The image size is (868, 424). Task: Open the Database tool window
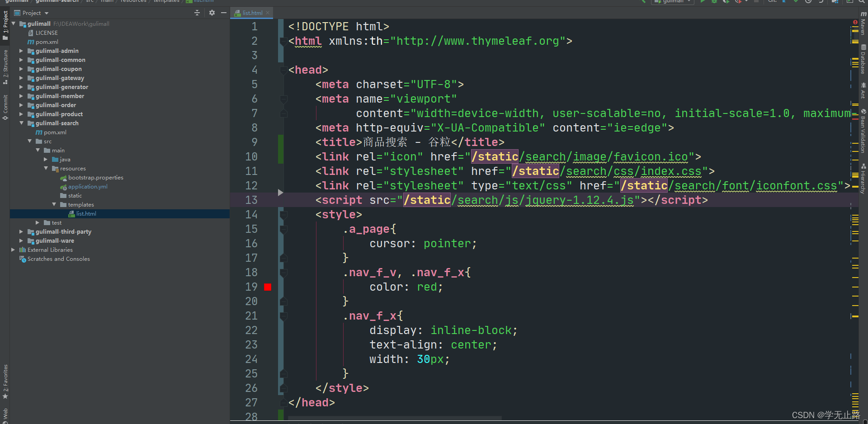863,59
